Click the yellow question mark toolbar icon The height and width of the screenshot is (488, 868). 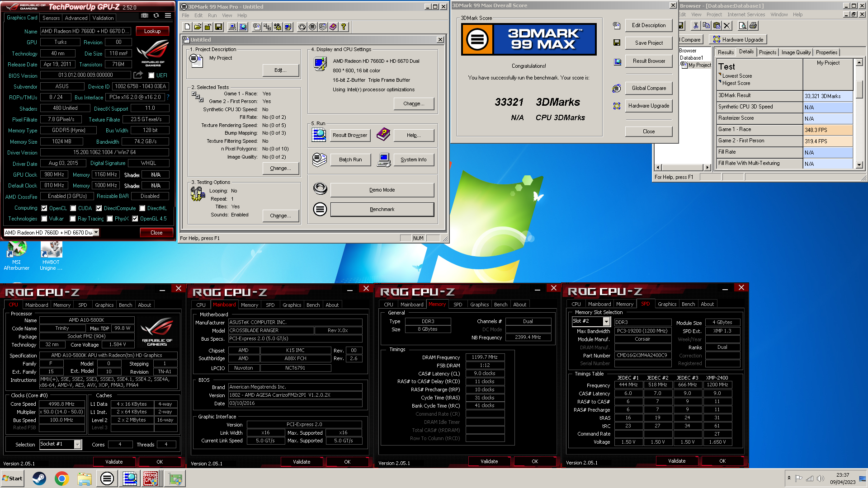coord(344,27)
